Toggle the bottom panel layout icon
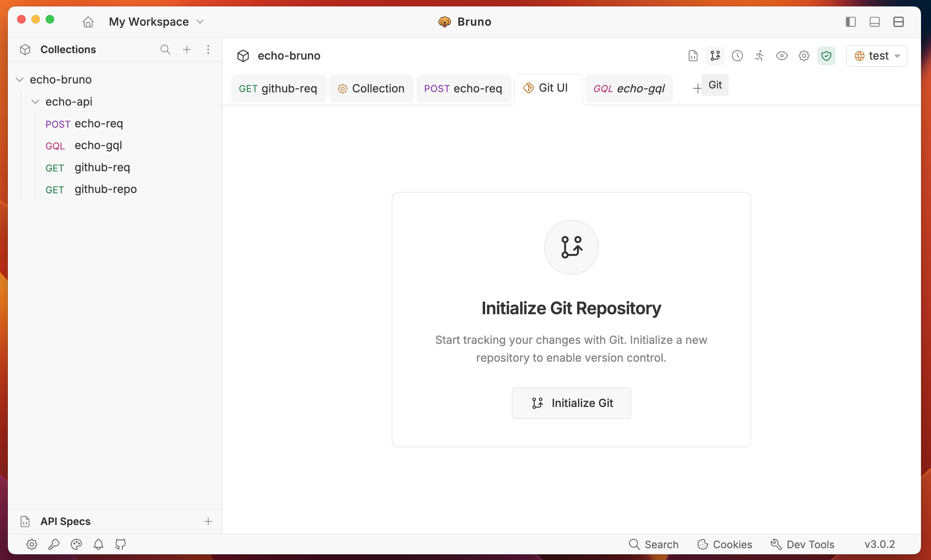 pos(874,22)
